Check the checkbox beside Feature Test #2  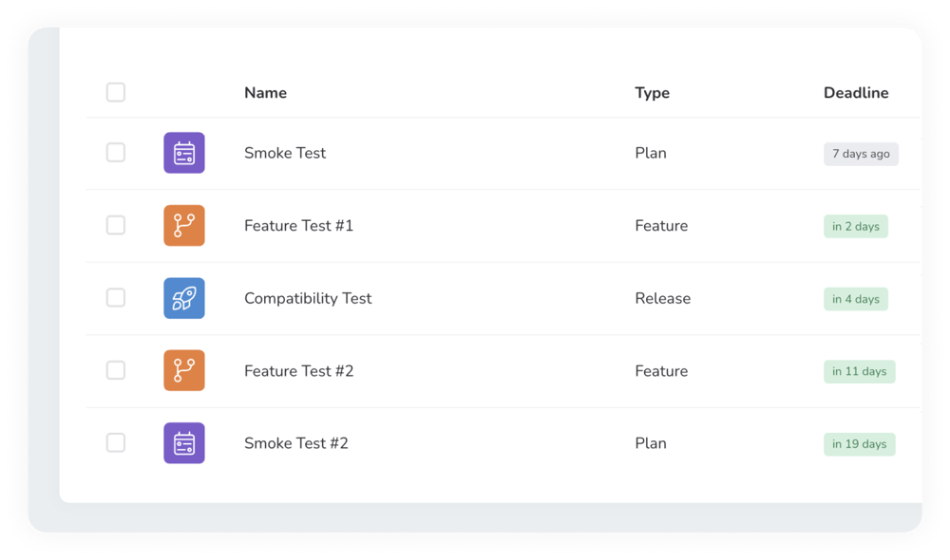click(x=115, y=370)
